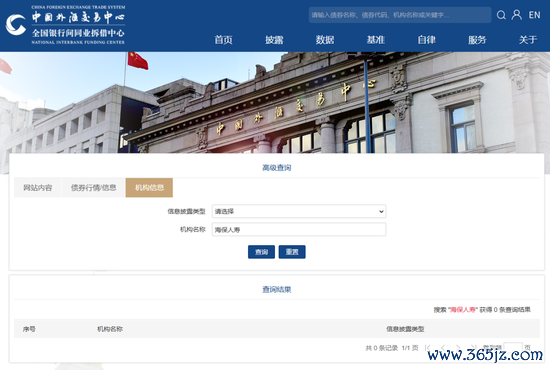Open the 披露 menu
550x370 pixels.
click(274, 40)
